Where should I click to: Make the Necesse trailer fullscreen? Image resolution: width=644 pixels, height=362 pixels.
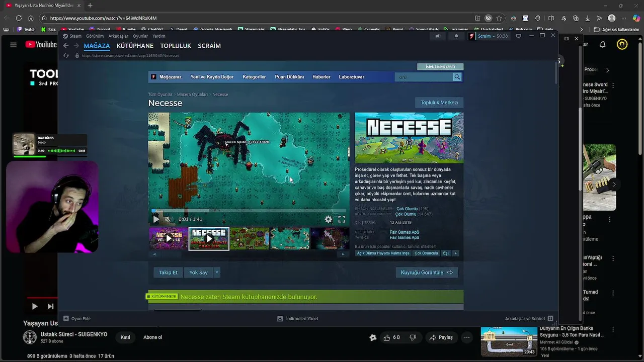342,219
